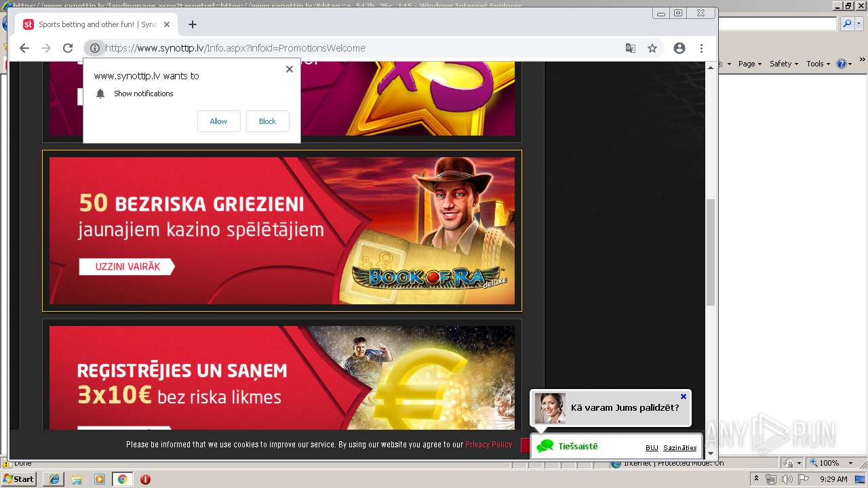This screenshot has height=488, width=868.
Task: Click the page vertical scrollbar thumb
Action: 711,252
